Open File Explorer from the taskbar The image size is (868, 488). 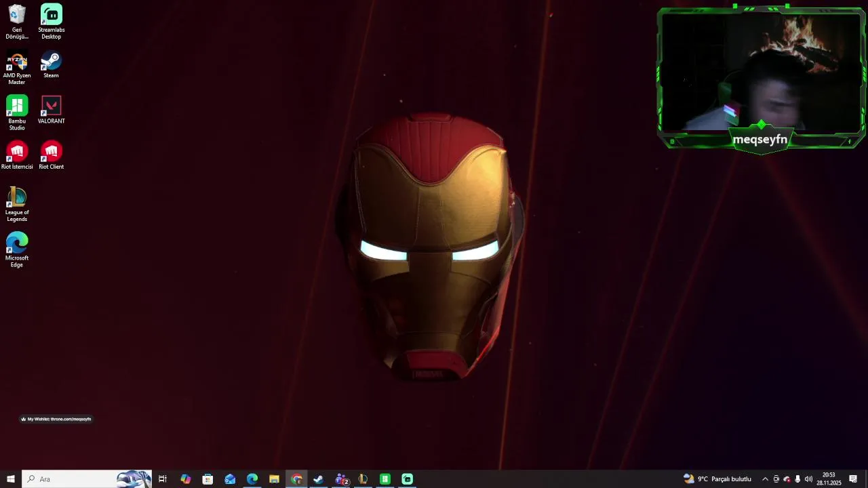pyautogui.click(x=274, y=479)
